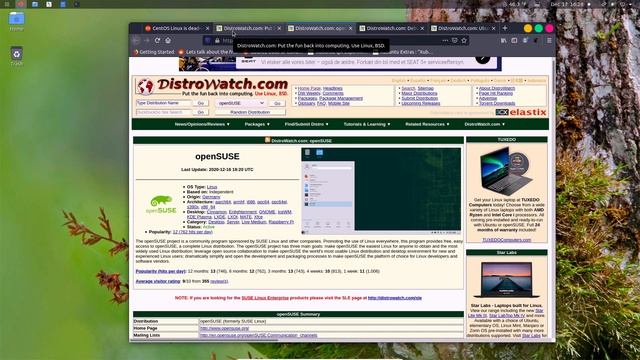This screenshot has height=360, width=640.
Task: Open the SUSE Linux Enterprise link
Action: (265, 298)
